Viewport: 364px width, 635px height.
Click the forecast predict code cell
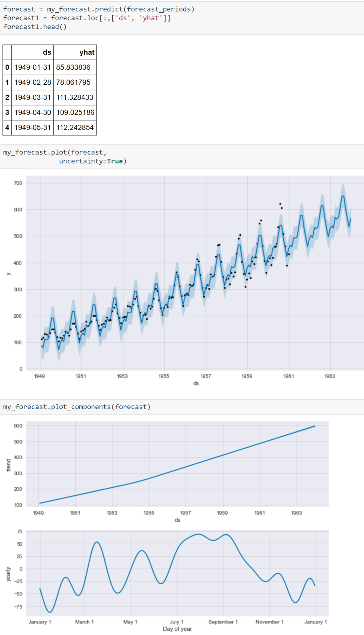[182, 18]
